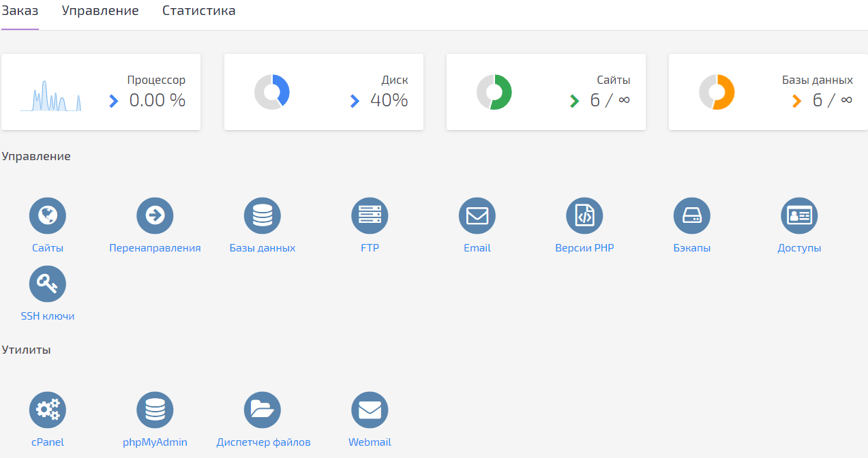Click the green arrow in the Сайты card

tap(575, 101)
